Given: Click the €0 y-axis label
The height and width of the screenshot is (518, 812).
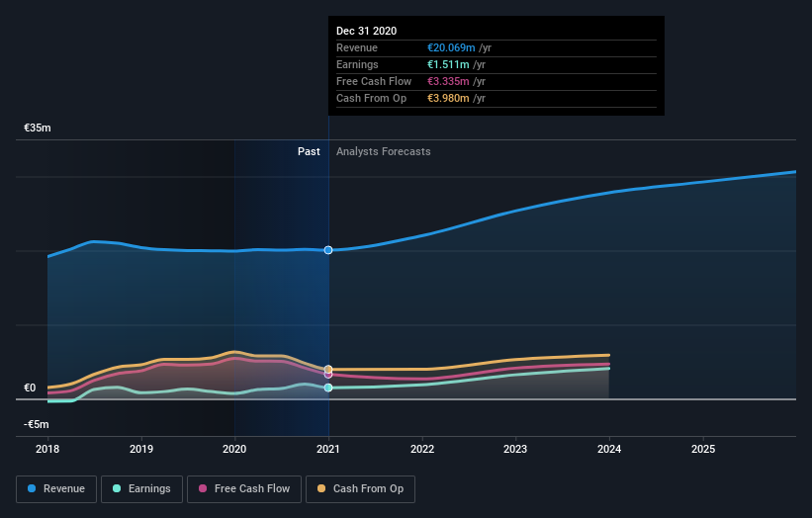Looking at the screenshot, I should [x=30, y=388].
